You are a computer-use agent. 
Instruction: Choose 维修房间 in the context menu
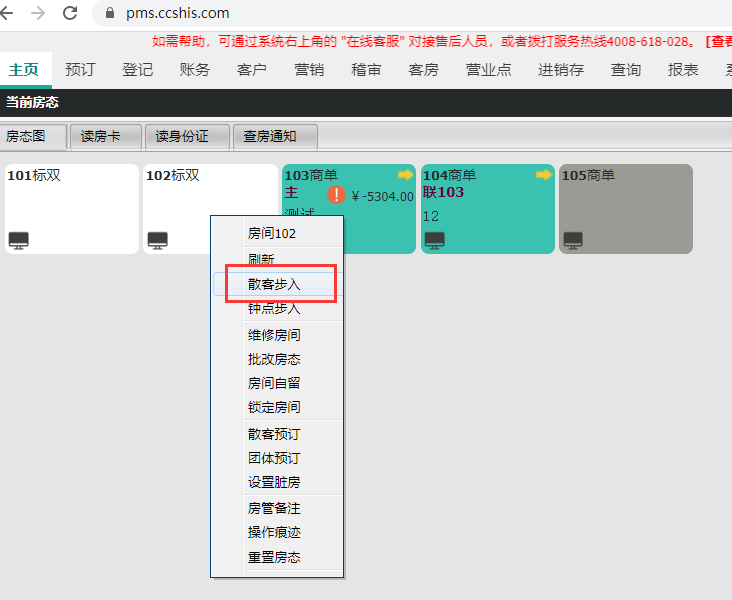pyautogui.click(x=274, y=335)
